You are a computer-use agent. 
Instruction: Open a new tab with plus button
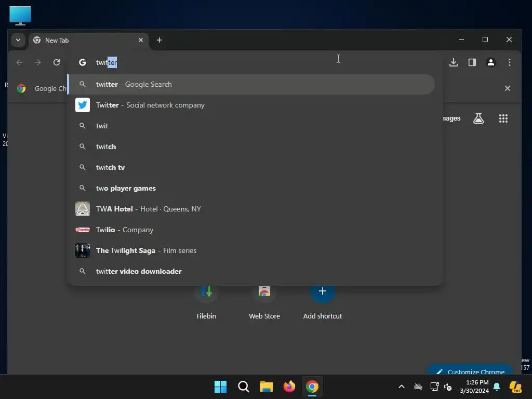(x=159, y=40)
